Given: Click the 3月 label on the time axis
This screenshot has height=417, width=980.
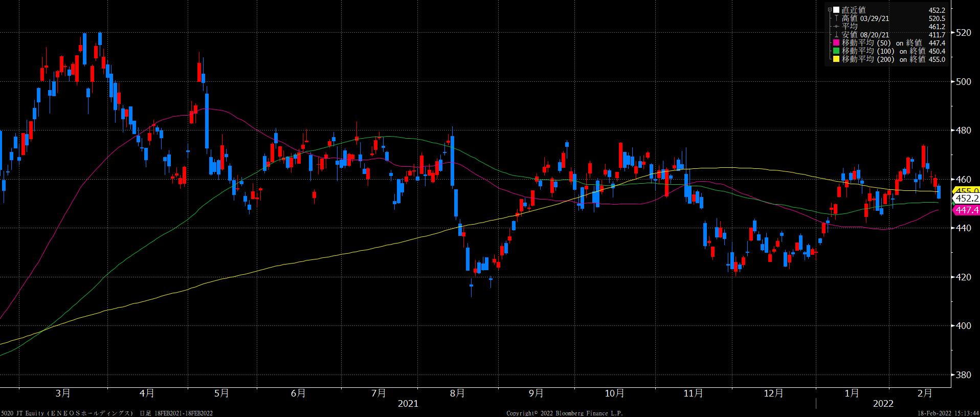Looking at the screenshot, I should 63,393.
